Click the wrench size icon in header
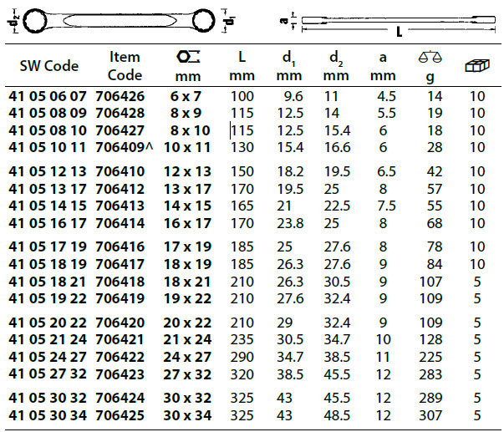The height and width of the screenshot is (432, 504). [188, 57]
